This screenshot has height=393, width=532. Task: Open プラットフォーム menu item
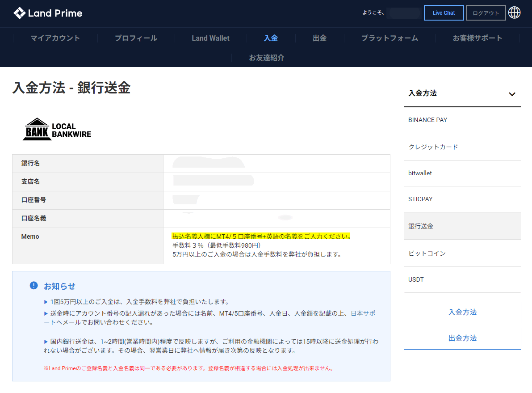390,38
